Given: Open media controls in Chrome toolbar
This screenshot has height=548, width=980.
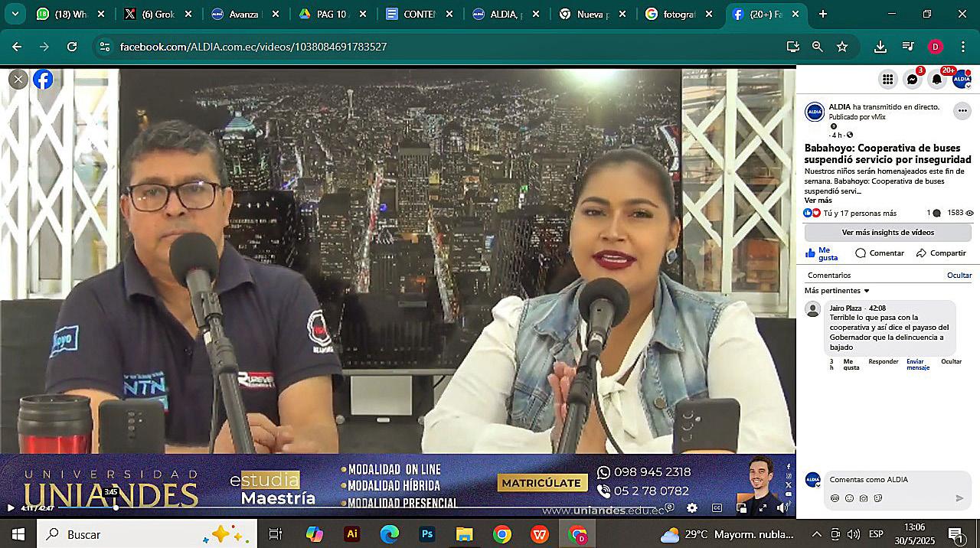Looking at the screenshot, I should click(908, 47).
